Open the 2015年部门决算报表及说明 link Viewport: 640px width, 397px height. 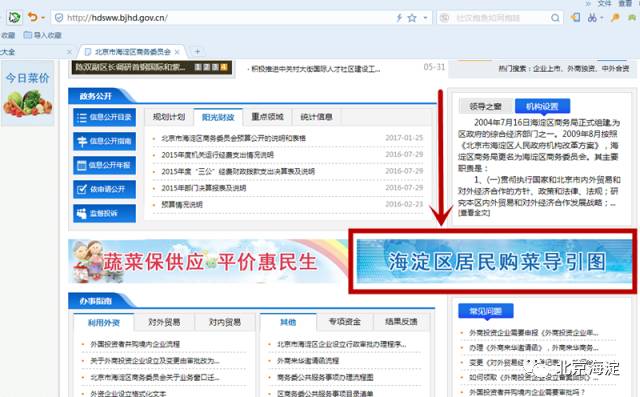[204, 188]
